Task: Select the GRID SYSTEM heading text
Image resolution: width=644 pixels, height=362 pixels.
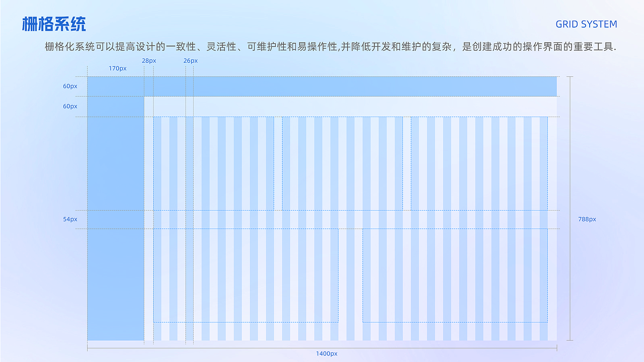Action: [x=586, y=24]
